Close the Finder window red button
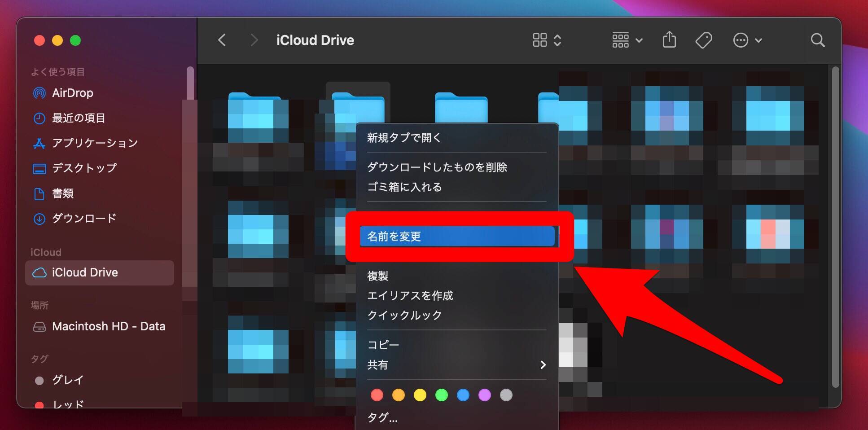This screenshot has width=868, height=430. 39,40
